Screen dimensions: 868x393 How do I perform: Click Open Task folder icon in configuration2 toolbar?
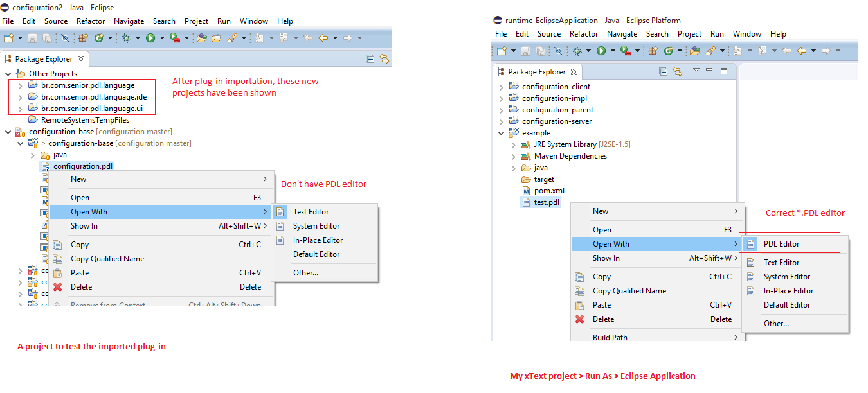click(217, 38)
